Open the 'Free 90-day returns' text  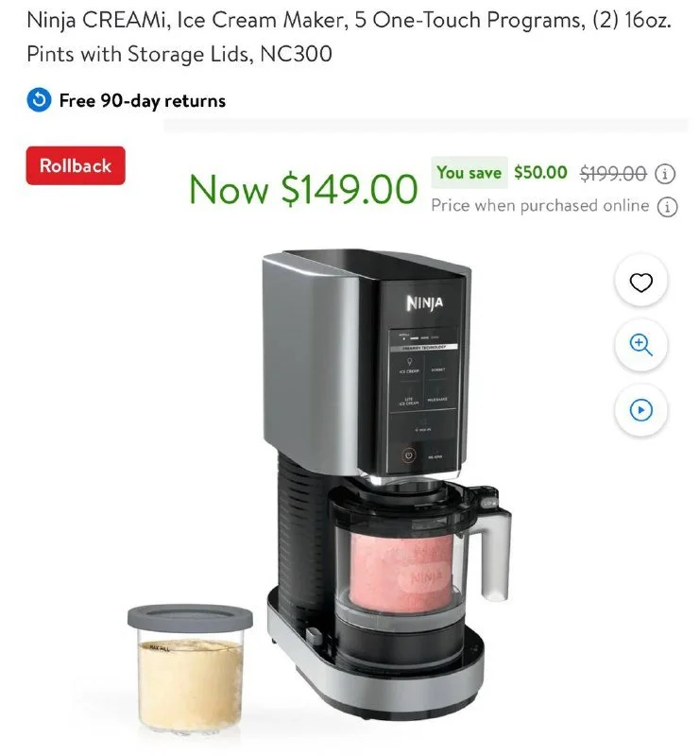[x=143, y=101]
